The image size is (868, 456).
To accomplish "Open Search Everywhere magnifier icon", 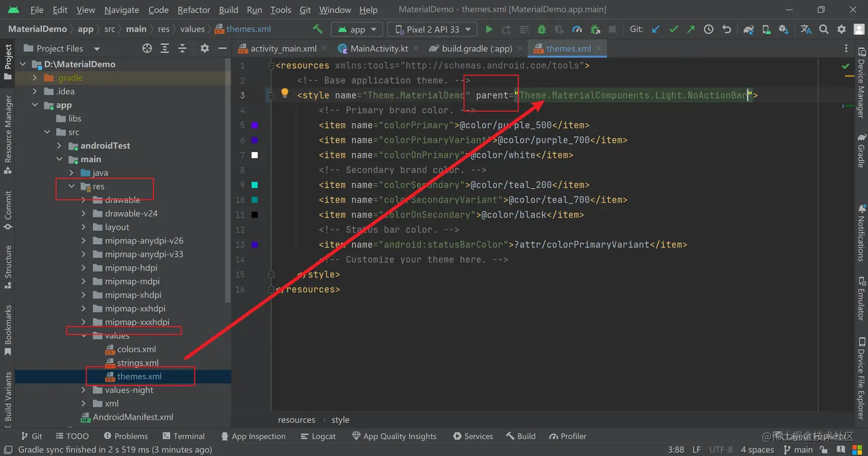I will click(x=824, y=29).
